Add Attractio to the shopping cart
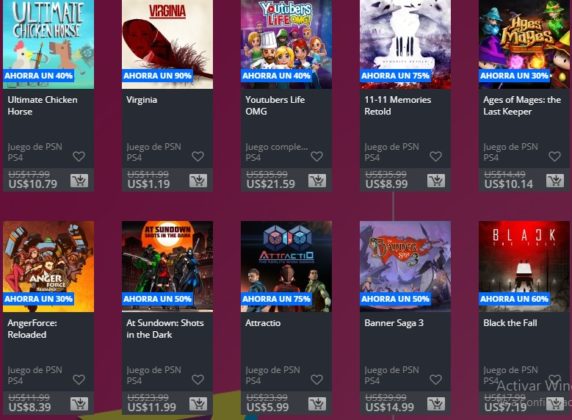The height and width of the screenshot is (420, 572). click(x=317, y=404)
